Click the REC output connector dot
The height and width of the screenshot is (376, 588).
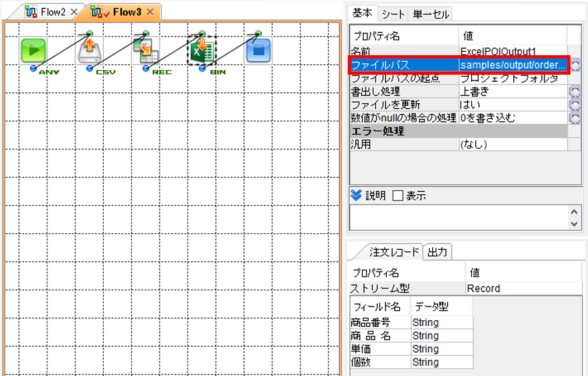click(x=145, y=68)
